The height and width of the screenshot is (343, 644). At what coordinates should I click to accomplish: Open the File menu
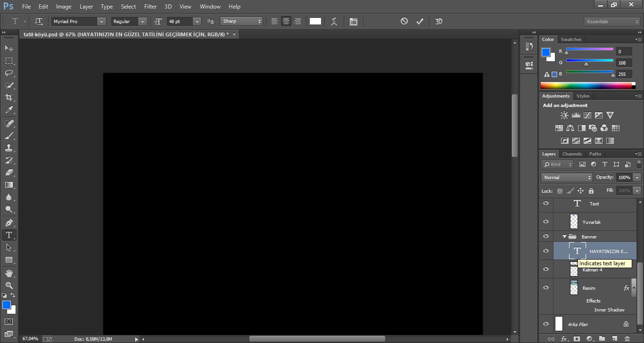pos(26,7)
